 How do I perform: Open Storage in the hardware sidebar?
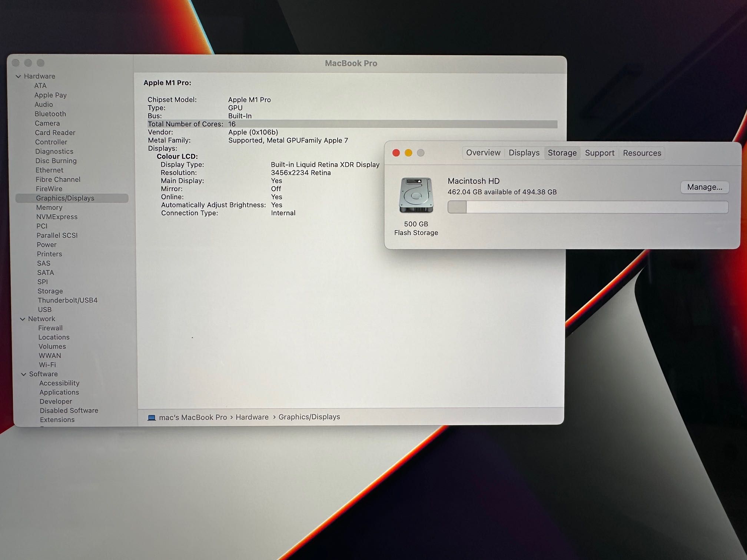50,291
